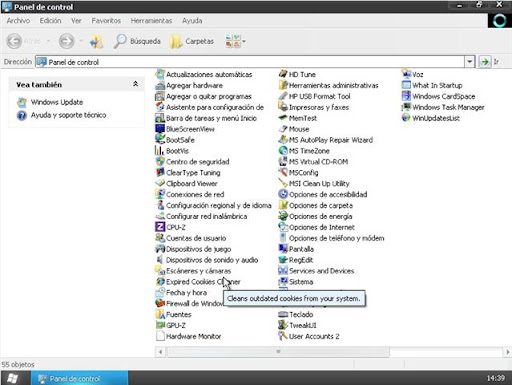The height and width of the screenshot is (385, 512).
Task: Open the views dropdown button
Action: [x=235, y=41]
